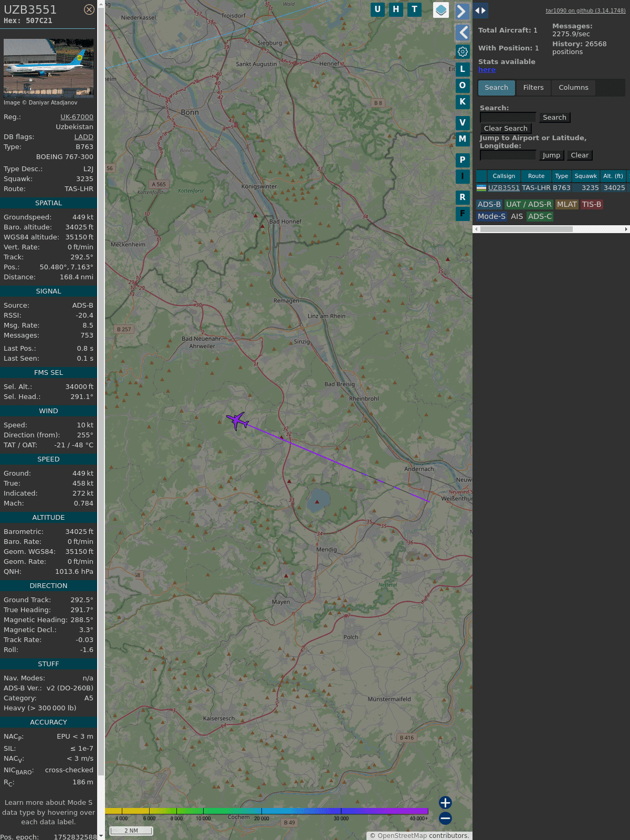This screenshot has width=630, height=840.
Task: Switch to the Columns tab
Action: pyautogui.click(x=573, y=88)
